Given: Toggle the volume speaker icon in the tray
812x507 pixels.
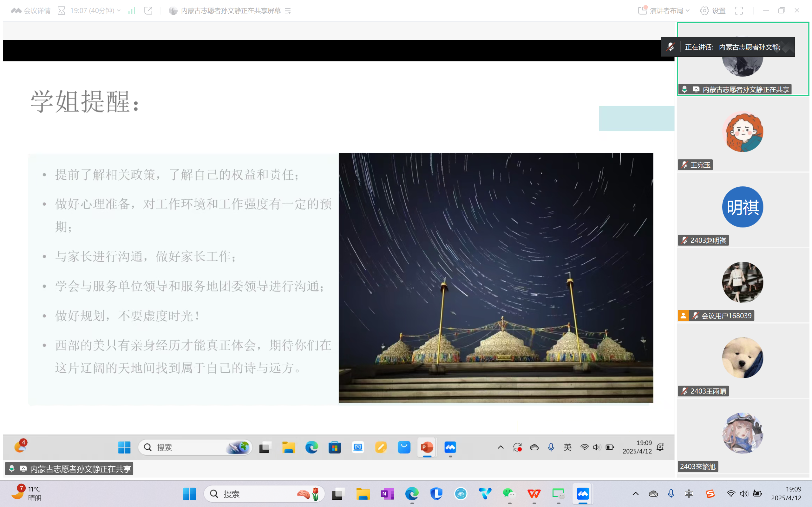Looking at the screenshot, I should click(744, 494).
